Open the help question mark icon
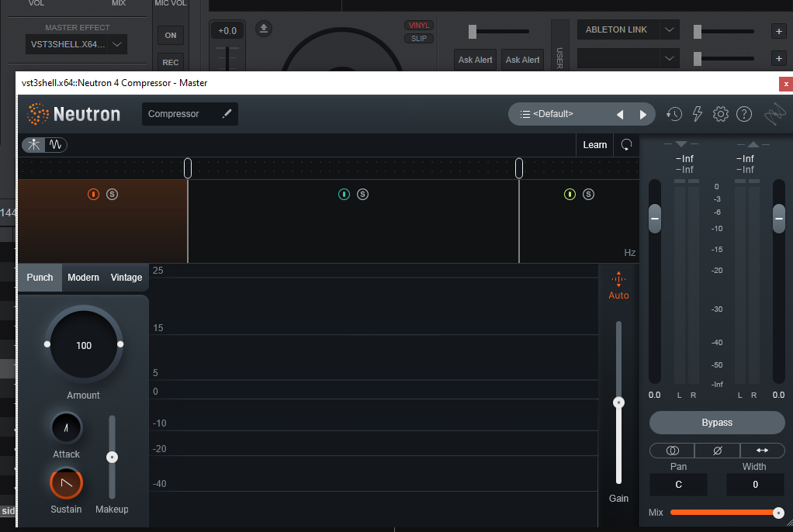This screenshot has height=532, width=793. [743, 114]
